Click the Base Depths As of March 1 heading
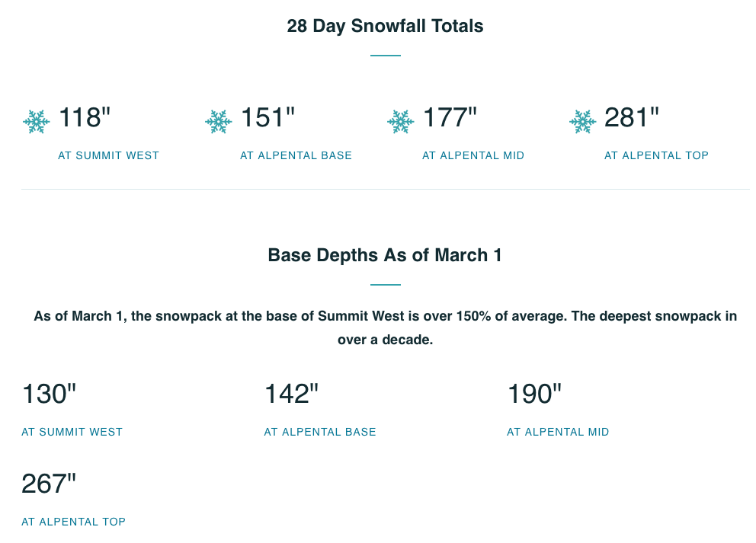Screen dimensions: 756x543 pos(385,255)
